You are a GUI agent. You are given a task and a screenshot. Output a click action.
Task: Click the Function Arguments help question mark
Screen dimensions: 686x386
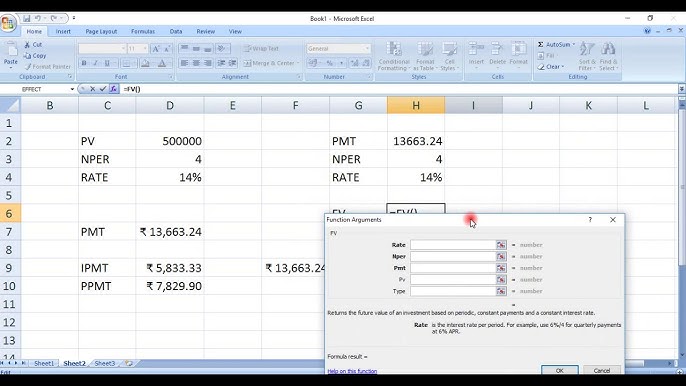(590, 220)
